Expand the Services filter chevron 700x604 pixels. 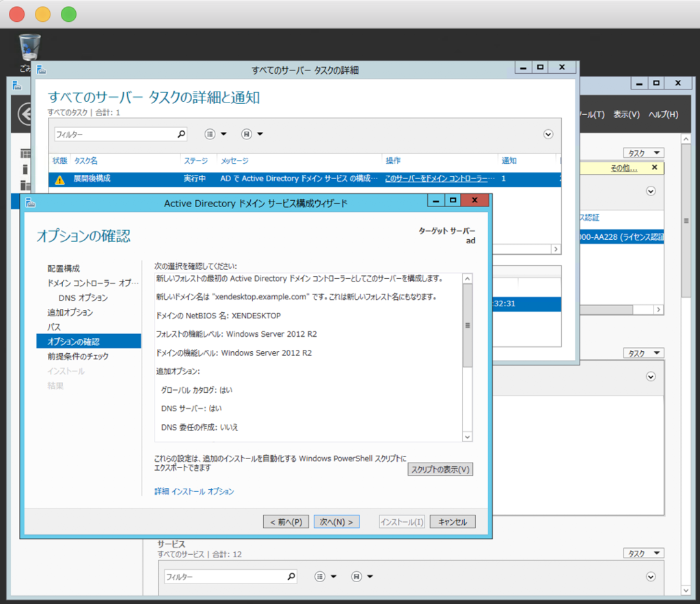point(651,577)
